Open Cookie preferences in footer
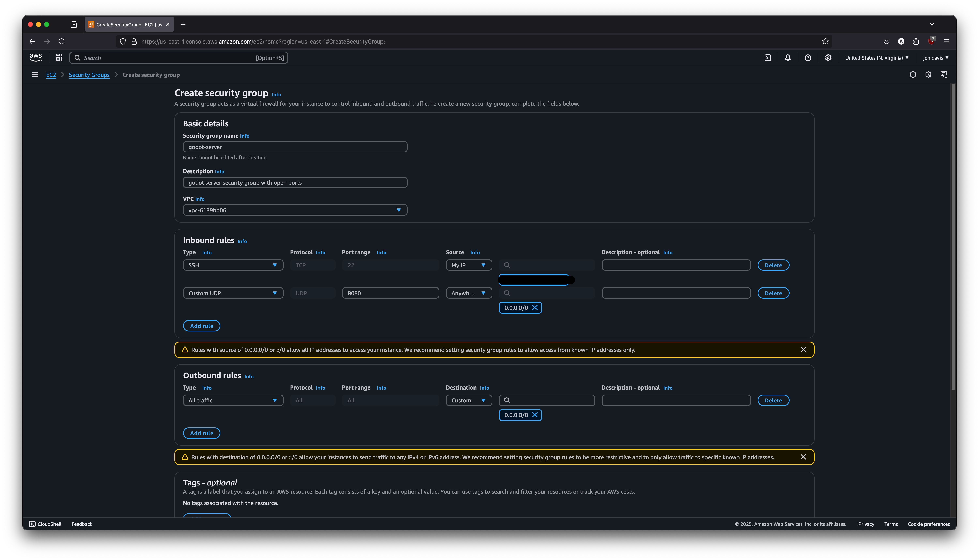979x560 pixels. [x=929, y=524]
